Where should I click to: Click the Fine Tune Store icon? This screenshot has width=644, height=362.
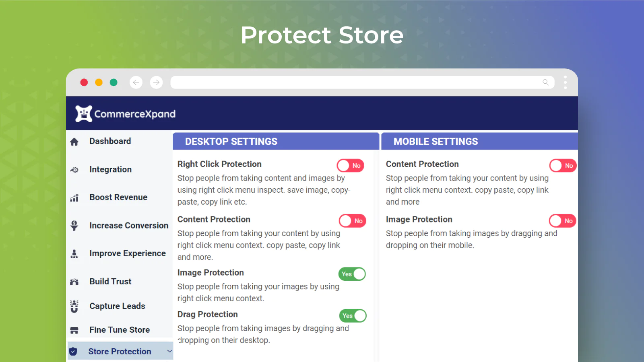point(74,330)
